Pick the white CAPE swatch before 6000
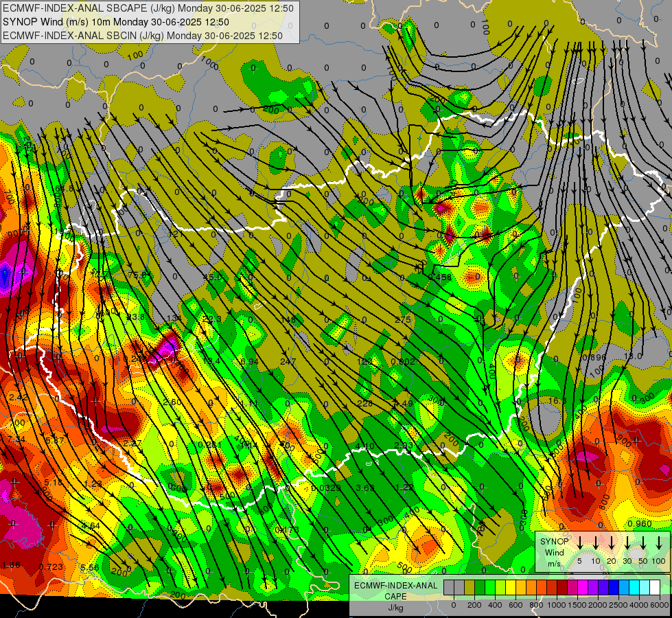 coord(655,587)
